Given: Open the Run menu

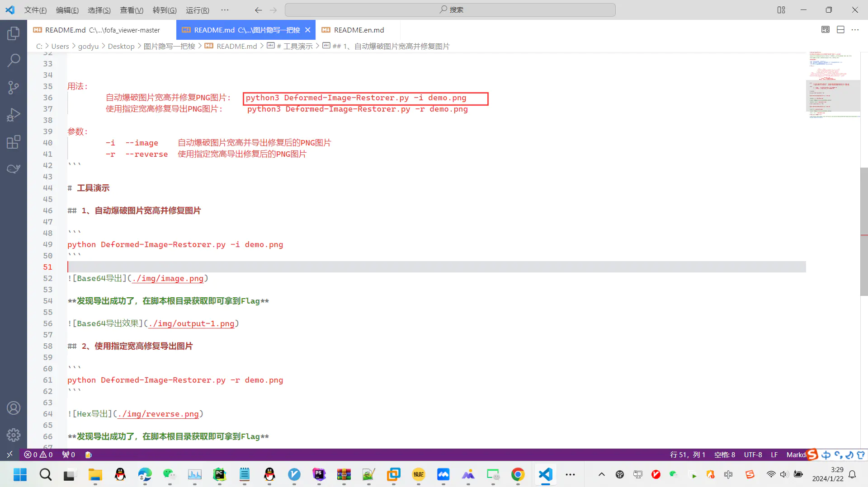Looking at the screenshot, I should pyautogui.click(x=198, y=10).
